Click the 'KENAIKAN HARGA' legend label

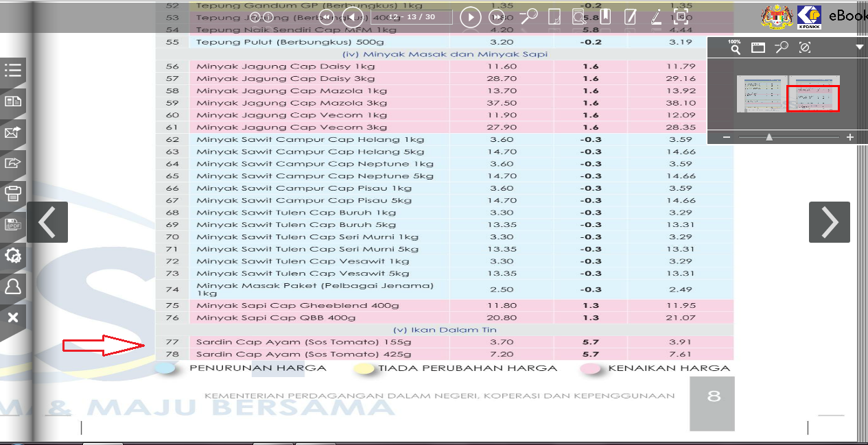(x=669, y=368)
